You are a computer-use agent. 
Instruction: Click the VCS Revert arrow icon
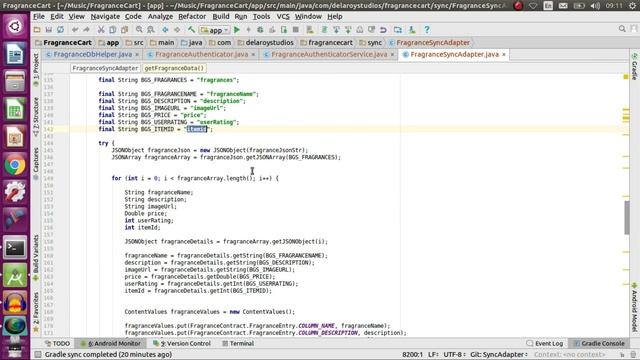[x=383, y=30]
